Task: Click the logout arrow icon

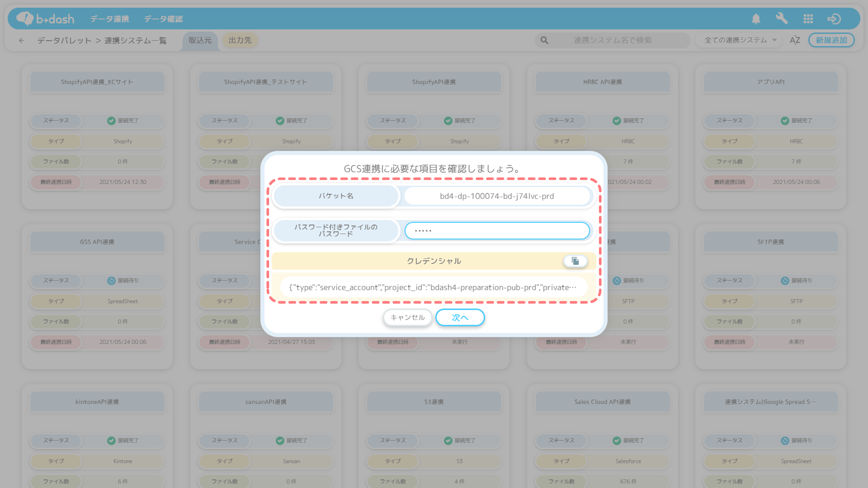Action: [834, 19]
